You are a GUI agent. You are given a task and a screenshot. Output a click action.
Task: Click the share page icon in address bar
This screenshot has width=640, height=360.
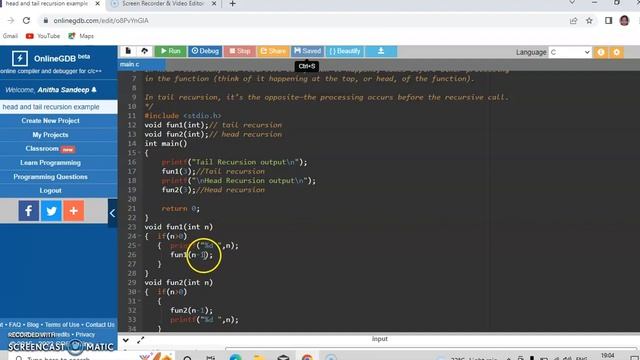(573, 20)
